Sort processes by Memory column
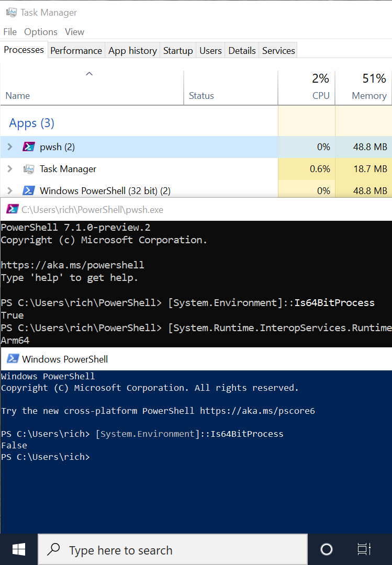This screenshot has height=565, width=392. click(x=368, y=96)
